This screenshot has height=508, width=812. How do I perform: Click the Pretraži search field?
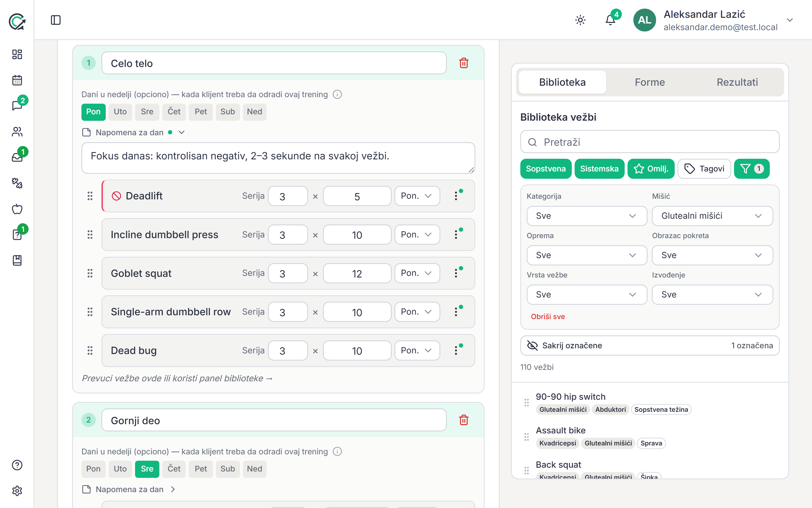tap(650, 142)
